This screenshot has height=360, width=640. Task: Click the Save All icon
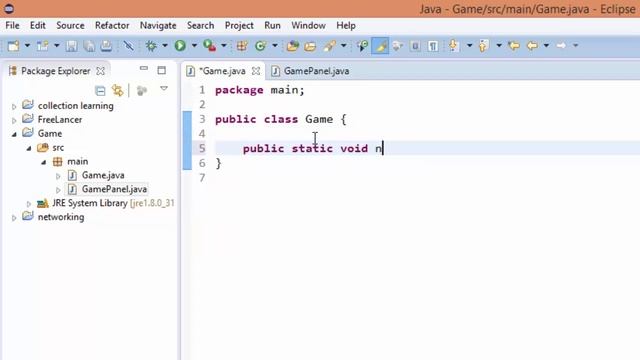89,46
